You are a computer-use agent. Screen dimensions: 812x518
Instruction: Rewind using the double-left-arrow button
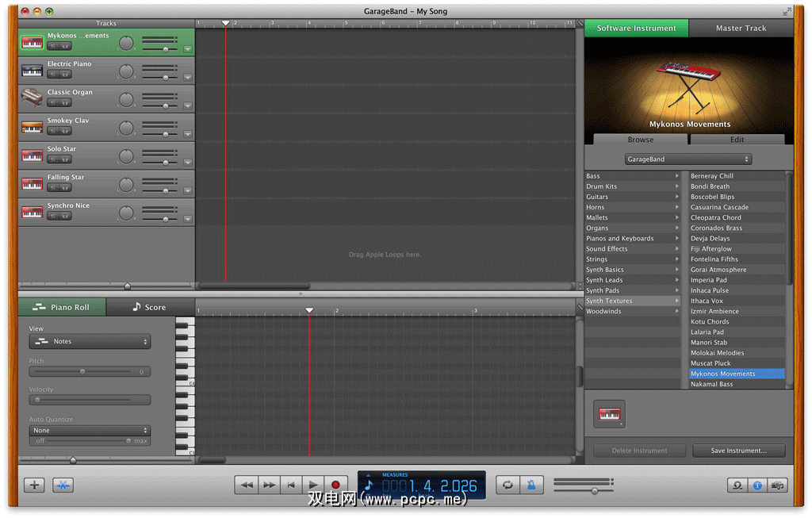(x=247, y=485)
